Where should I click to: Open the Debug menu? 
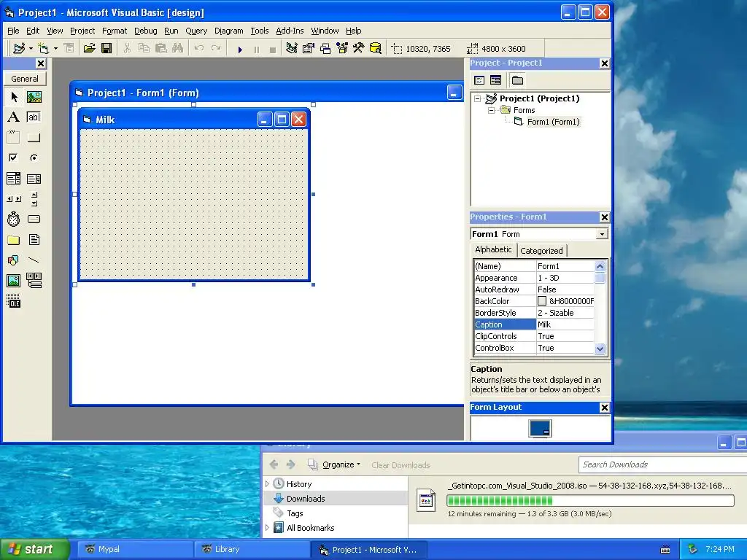coord(146,31)
